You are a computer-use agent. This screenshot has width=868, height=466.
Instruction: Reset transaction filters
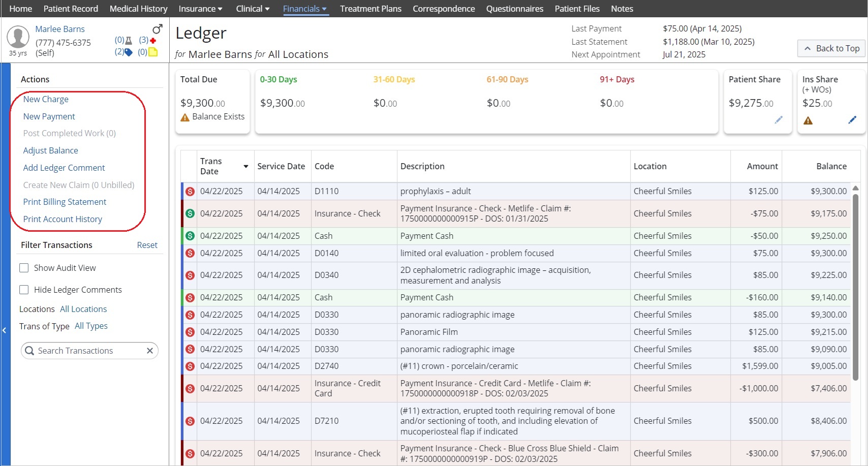click(x=147, y=245)
